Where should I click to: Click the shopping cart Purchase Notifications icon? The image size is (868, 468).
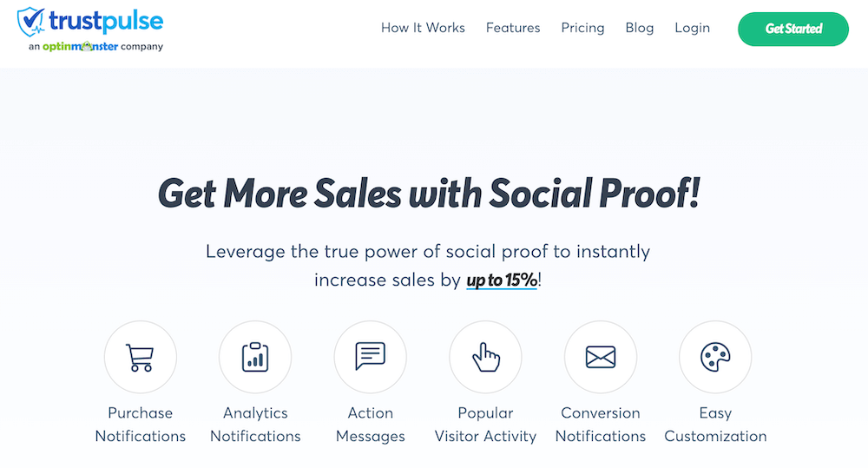pyautogui.click(x=140, y=357)
